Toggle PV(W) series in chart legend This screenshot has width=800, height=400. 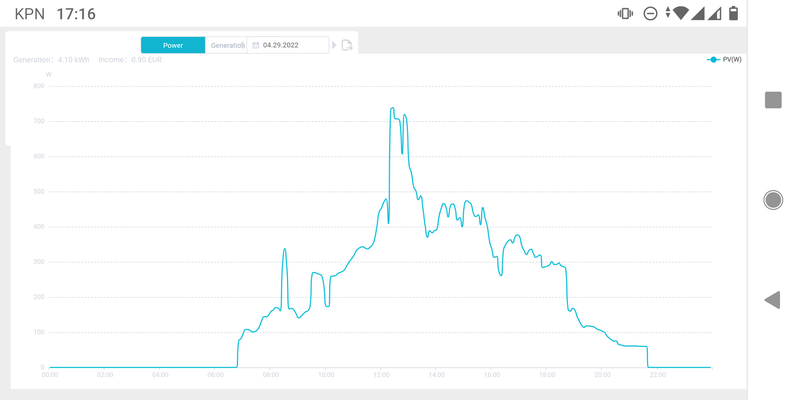[x=725, y=60]
